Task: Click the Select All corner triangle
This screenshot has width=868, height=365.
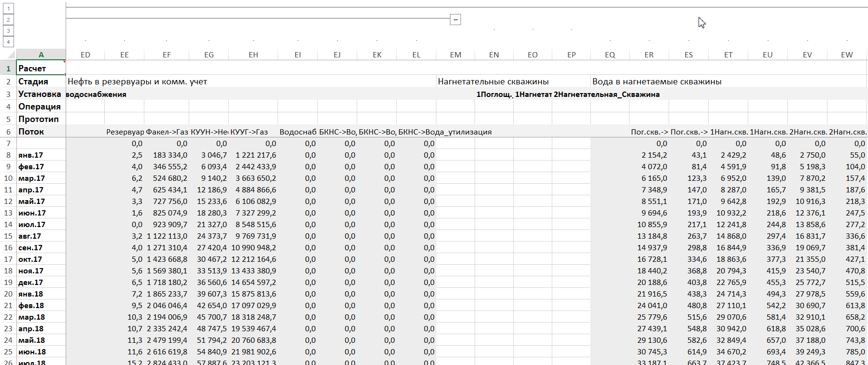Action: pos(11,54)
